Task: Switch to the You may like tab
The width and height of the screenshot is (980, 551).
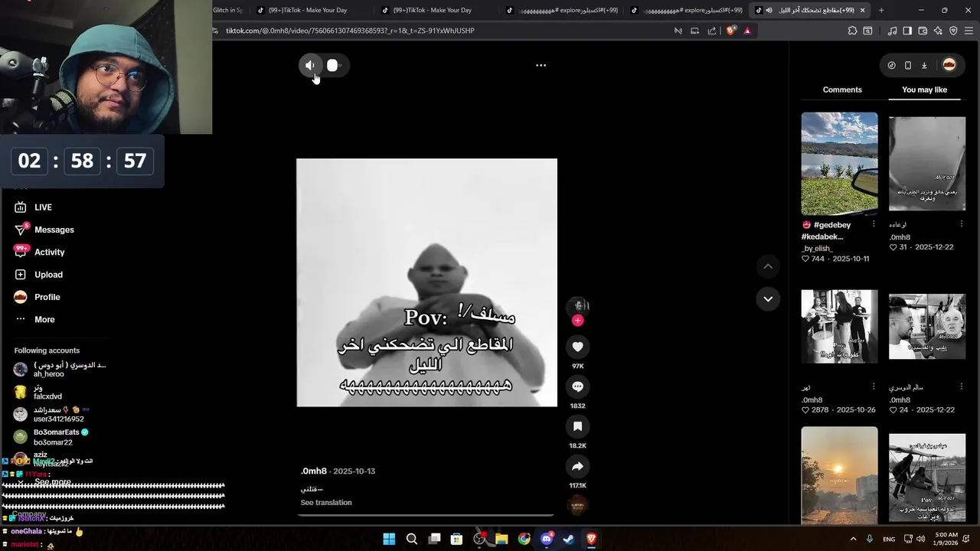Action: click(x=924, y=90)
